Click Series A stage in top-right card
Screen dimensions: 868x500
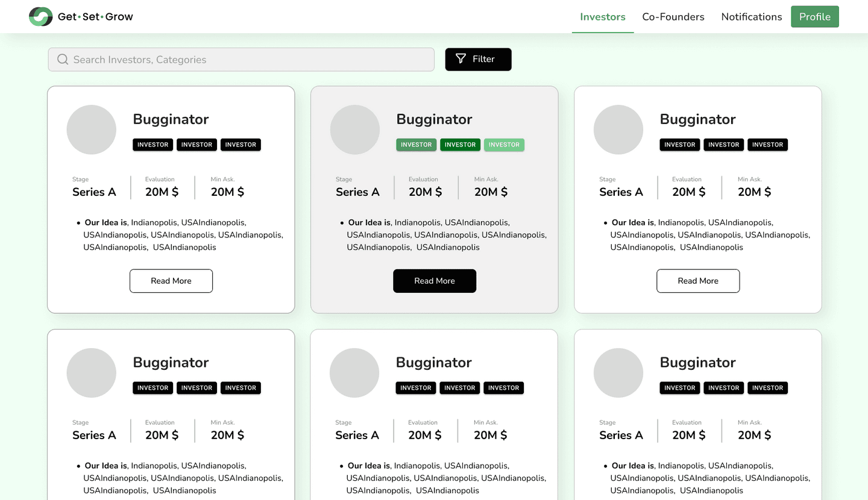(621, 192)
